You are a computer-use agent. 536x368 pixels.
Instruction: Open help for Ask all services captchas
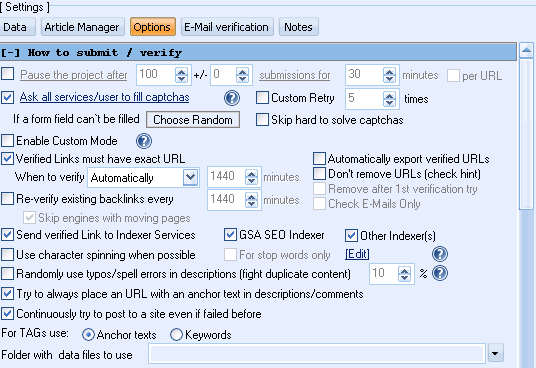pos(232,98)
